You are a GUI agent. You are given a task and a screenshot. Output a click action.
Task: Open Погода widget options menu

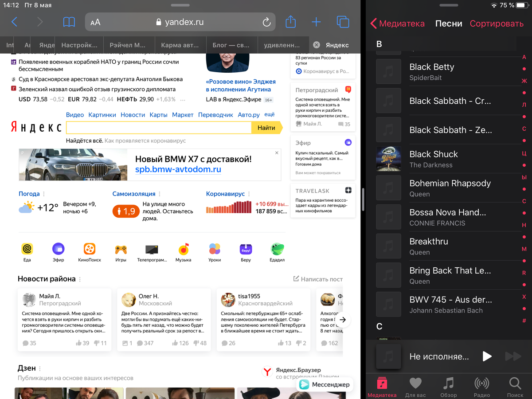(43, 194)
